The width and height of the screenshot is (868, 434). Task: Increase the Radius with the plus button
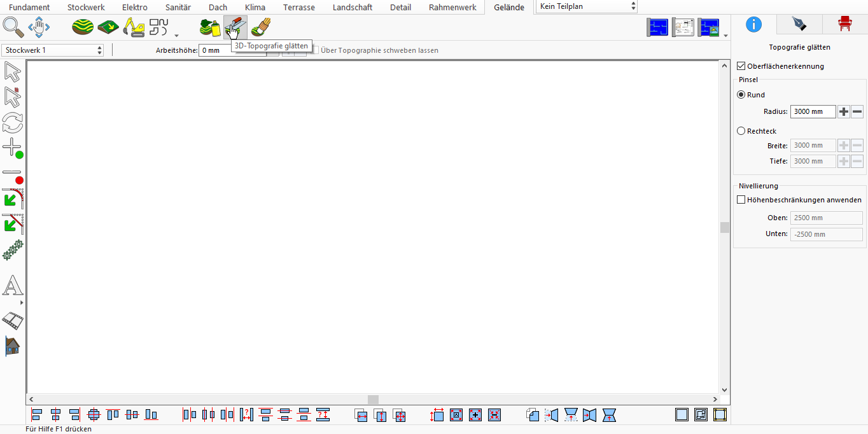[x=844, y=112]
